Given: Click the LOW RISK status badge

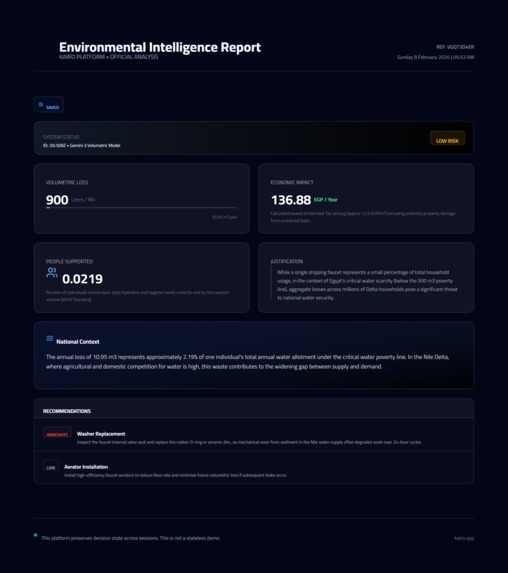Looking at the screenshot, I should click(x=447, y=138).
